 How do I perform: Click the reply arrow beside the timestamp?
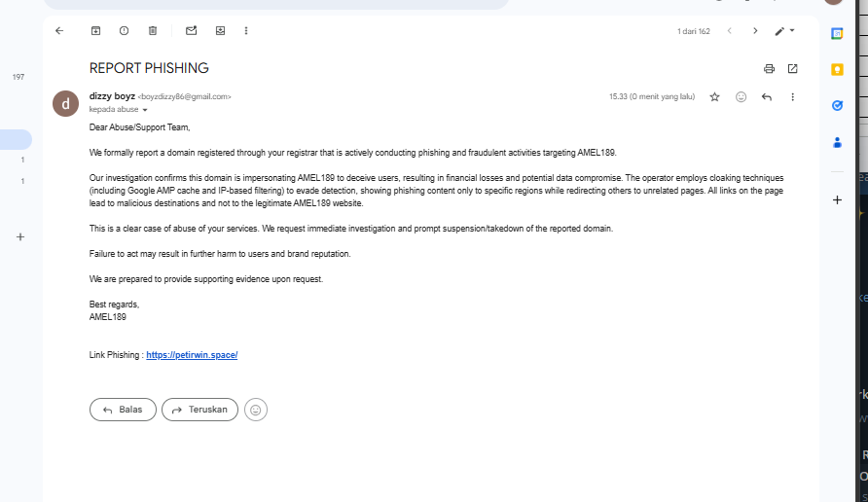coord(767,97)
